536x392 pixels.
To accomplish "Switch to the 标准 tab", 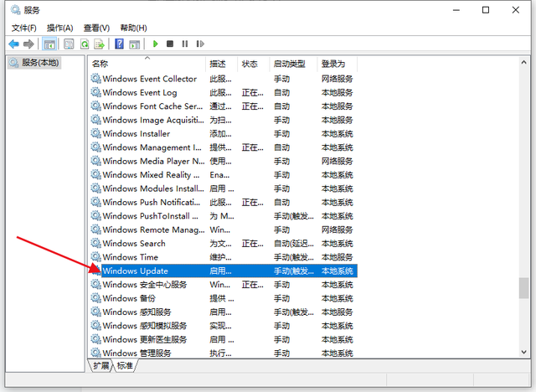I will [x=125, y=366].
